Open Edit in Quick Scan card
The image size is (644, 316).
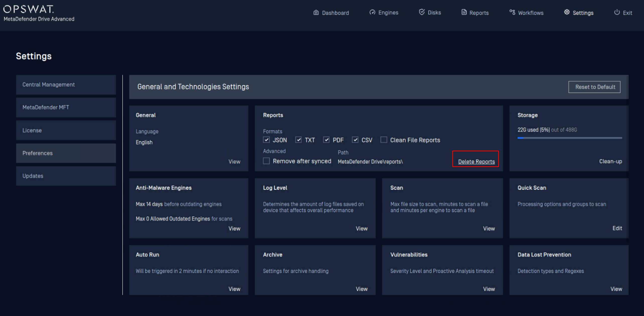point(617,228)
